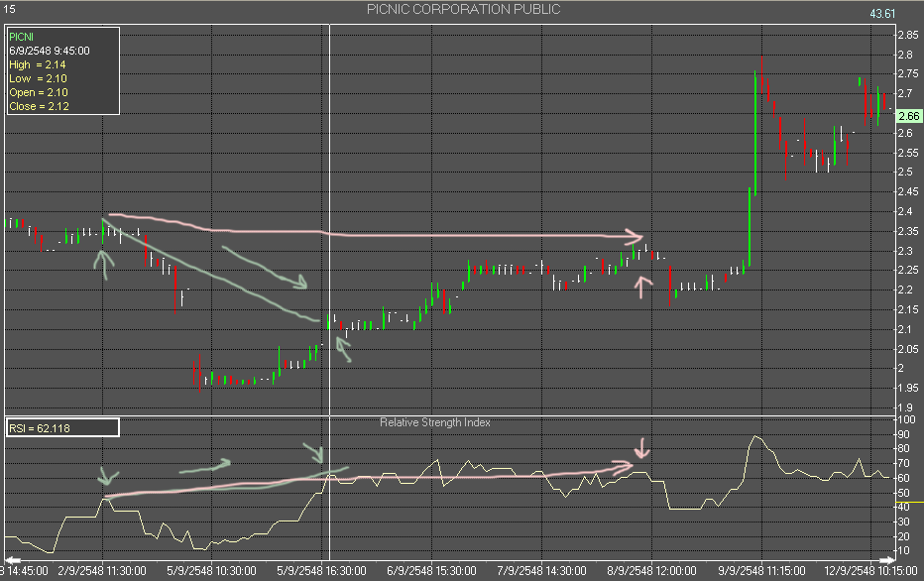This screenshot has width=924, height=581.
Task: Click the 70 label on the RSI axis
Action: (x=903, y=464)
